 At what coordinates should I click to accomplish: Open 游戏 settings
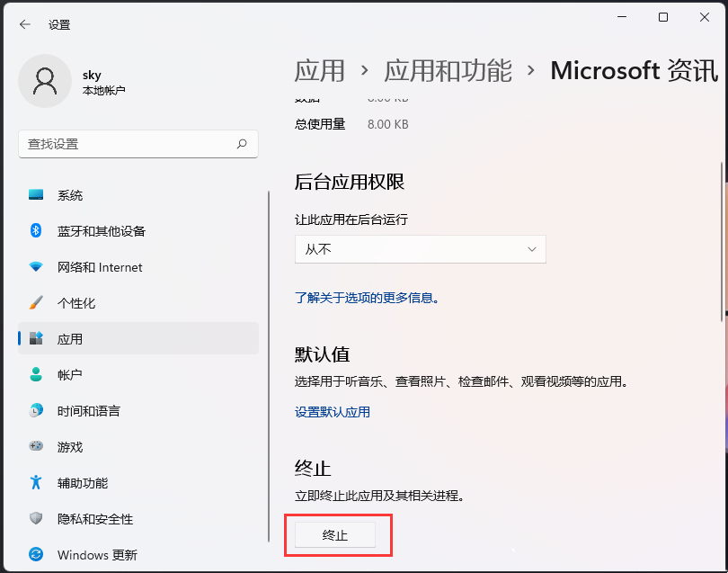click(x=68, y=447)
